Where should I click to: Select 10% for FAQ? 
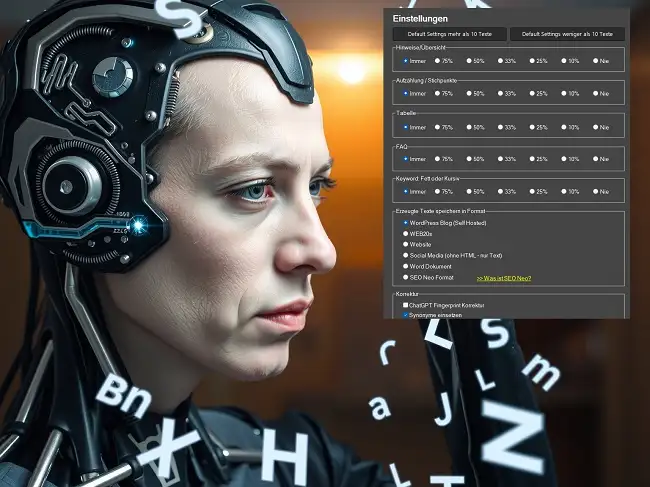(x=564, y=159)
